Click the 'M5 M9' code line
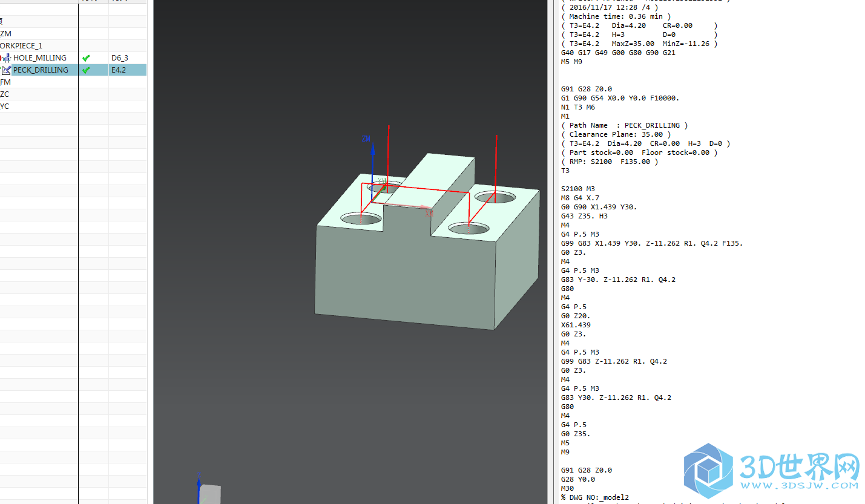 pos(571,62)
